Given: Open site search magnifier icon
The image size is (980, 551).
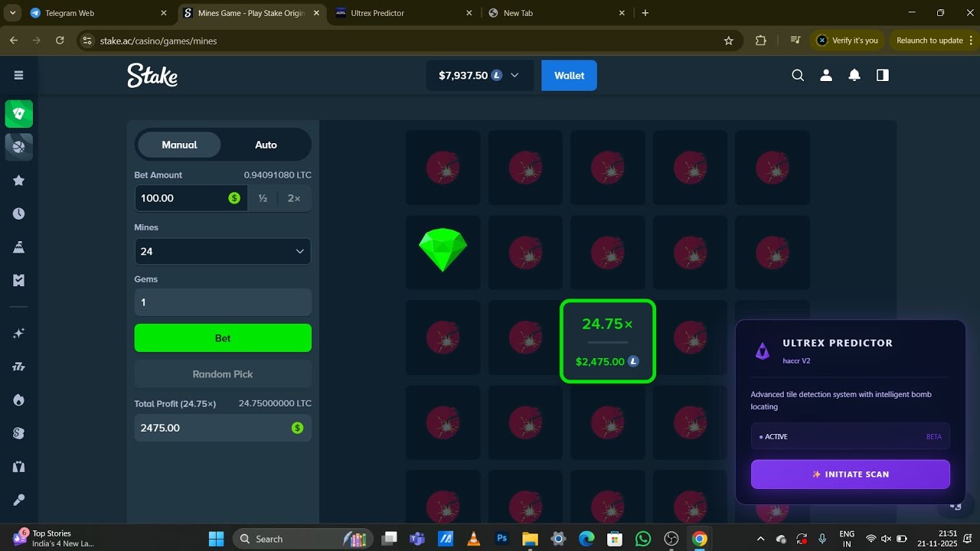Looking at the screenshot, I should point(798,75).
